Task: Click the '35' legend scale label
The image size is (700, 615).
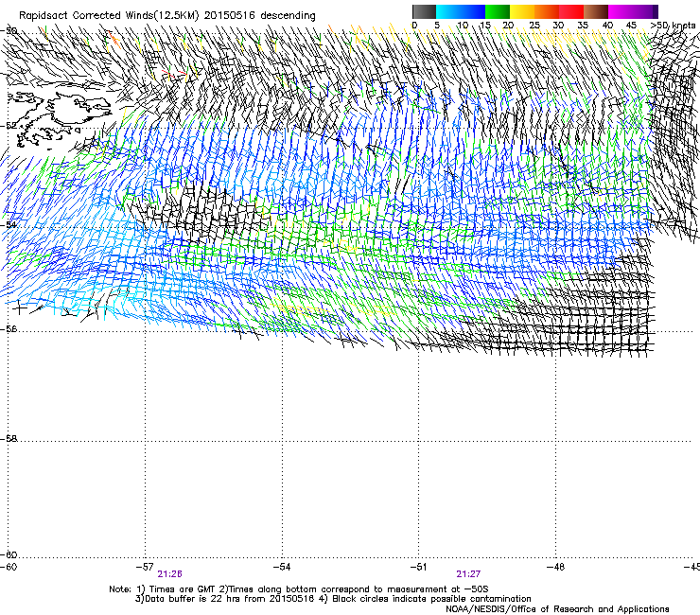Action: (583, 26)
